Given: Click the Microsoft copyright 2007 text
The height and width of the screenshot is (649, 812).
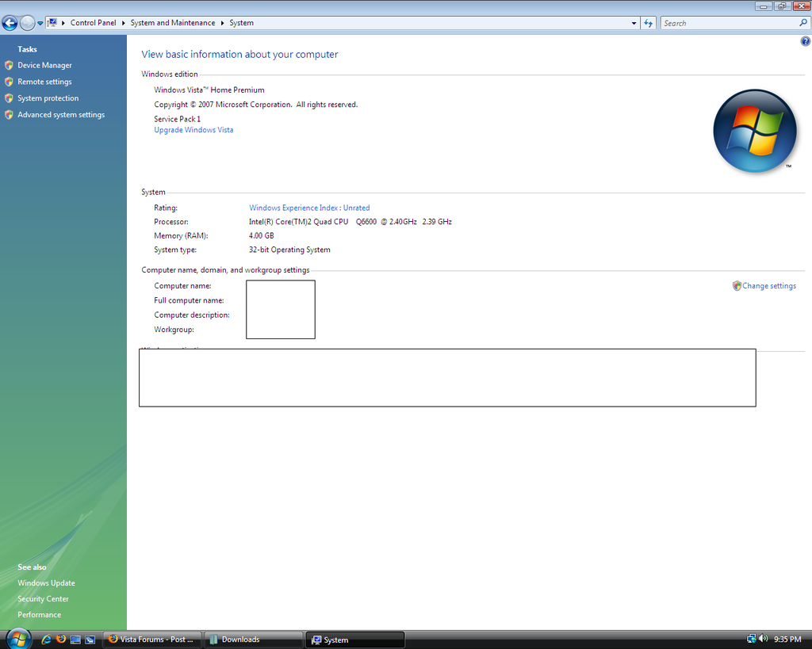Looking at the screenshot, I should (256, 105).
